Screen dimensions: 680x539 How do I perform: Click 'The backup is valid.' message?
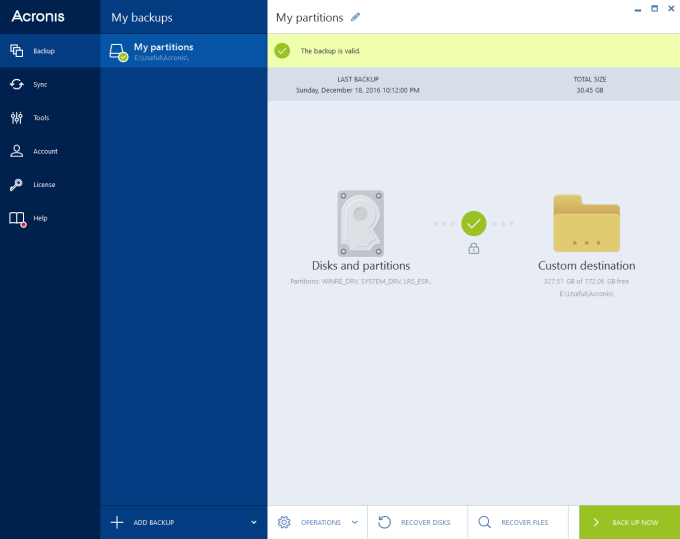[330, 51]
